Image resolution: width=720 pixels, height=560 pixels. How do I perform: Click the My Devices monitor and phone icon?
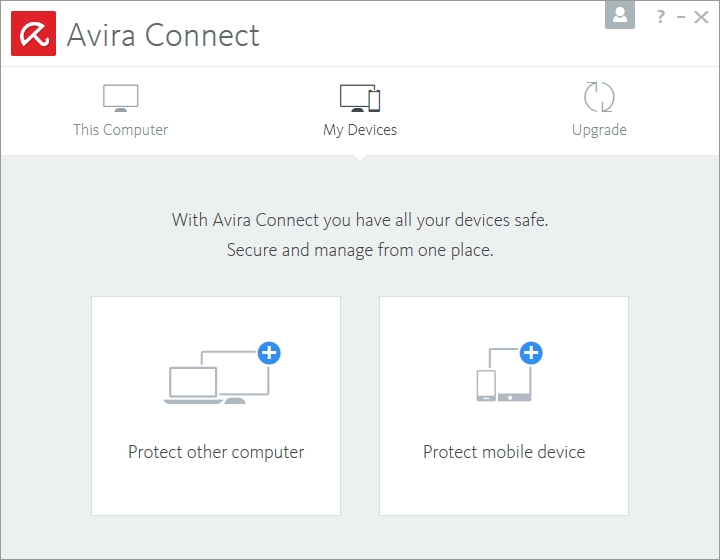click(x=360, y=98)
